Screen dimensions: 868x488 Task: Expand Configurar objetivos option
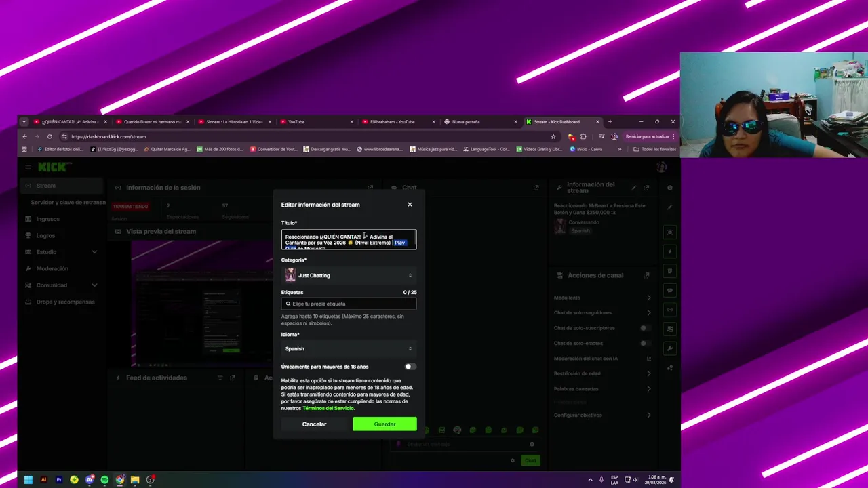click(x=603, y=415)
